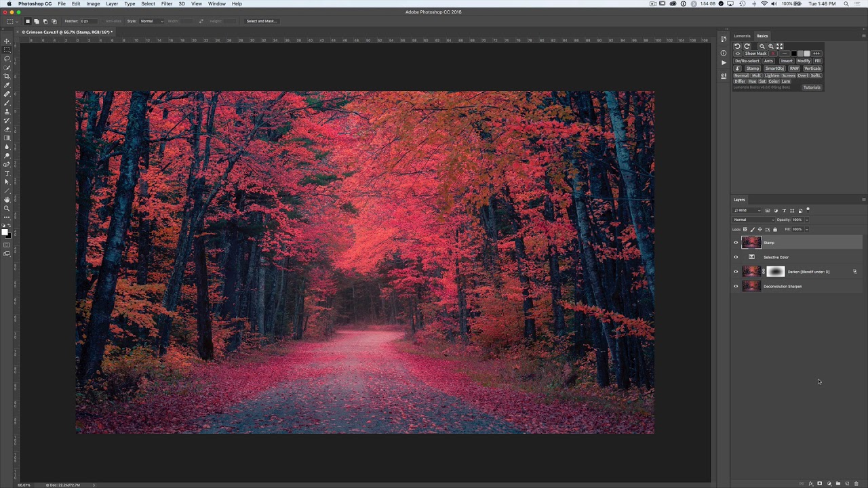The height and width of the screenshot is (488, 868).
Task: Hide the Deconvolution Sharpen layer
Action: [x=736, y=286]
